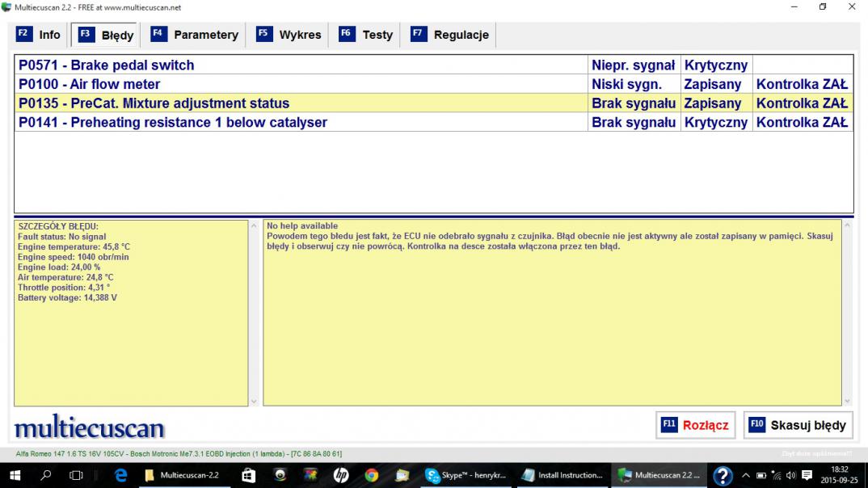Open Task View in the taskbar
Screen dimensions: 868x488
coord(76,475)
